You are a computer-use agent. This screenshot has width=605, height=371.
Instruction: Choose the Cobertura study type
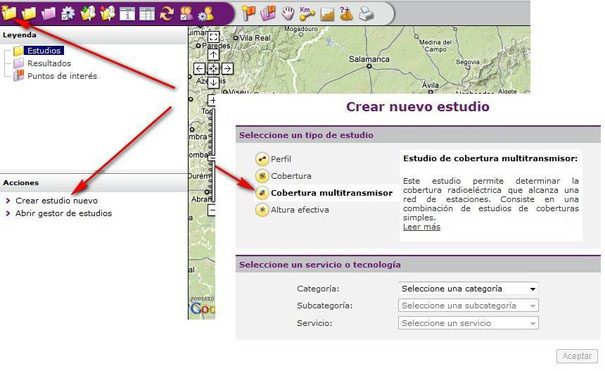click(291, 176)
